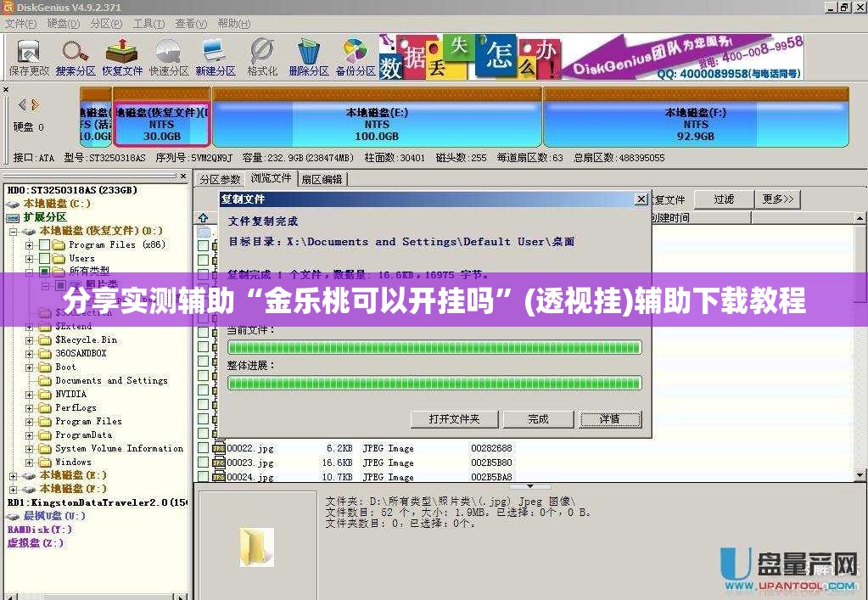This screenshot has height=600, width=868.
Task: Click the DiskGenius data recovery banner ad
Action: (591, 58)
